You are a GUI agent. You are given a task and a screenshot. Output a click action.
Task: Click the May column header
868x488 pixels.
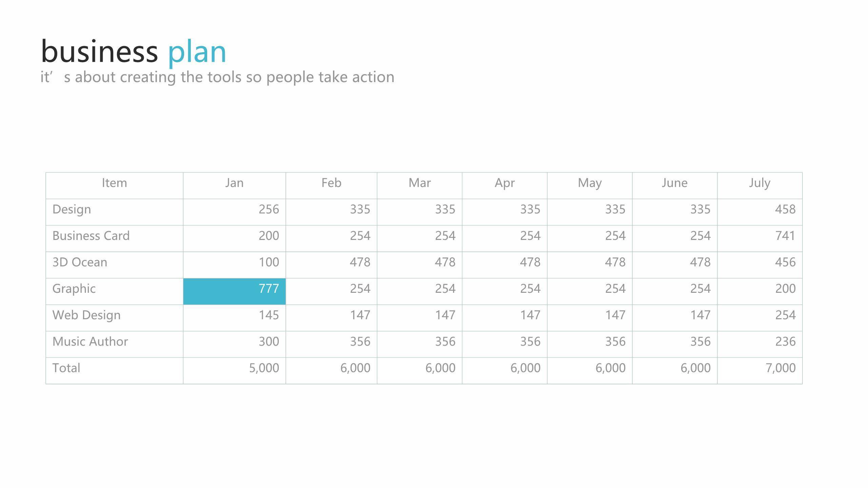click(590, 183)
